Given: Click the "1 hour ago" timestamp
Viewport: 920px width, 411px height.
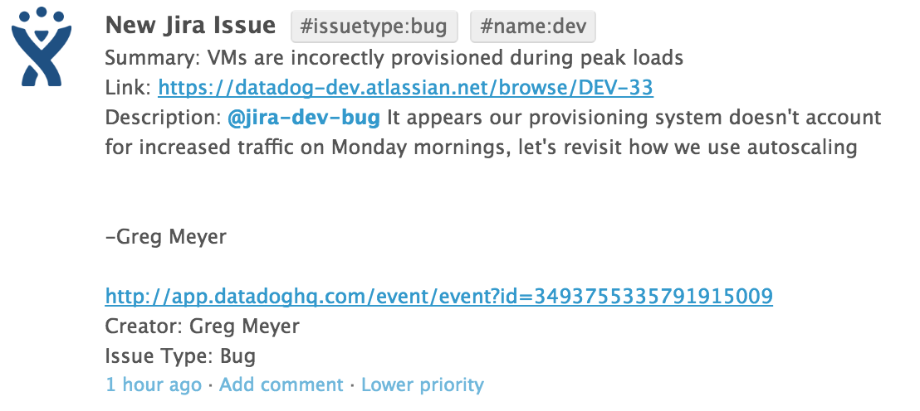Looking at the screenshot, I should point(153,385).
